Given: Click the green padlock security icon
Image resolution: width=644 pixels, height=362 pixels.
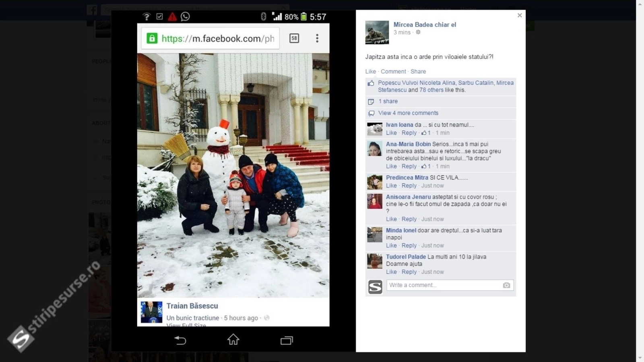Looking at the screenshot, I should 152,39.
